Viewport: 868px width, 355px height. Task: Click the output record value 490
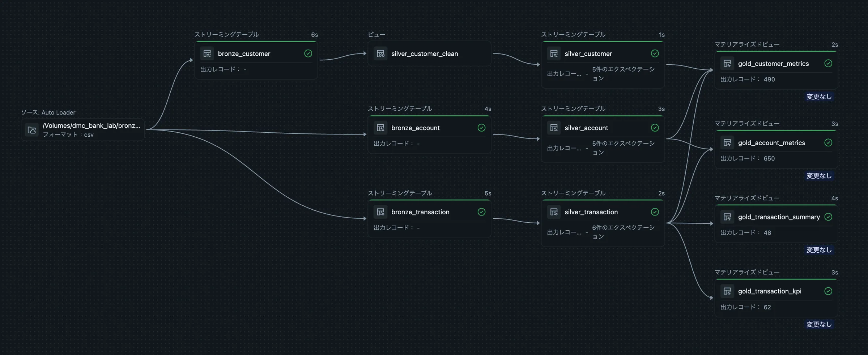(769, 79)
